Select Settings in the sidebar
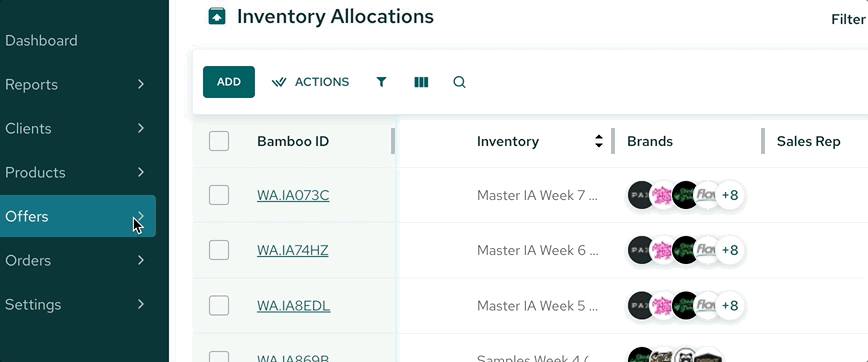Image resolution: width=868 pixels, height=362 pixels. pyautogui.click(x=33, y=305)
